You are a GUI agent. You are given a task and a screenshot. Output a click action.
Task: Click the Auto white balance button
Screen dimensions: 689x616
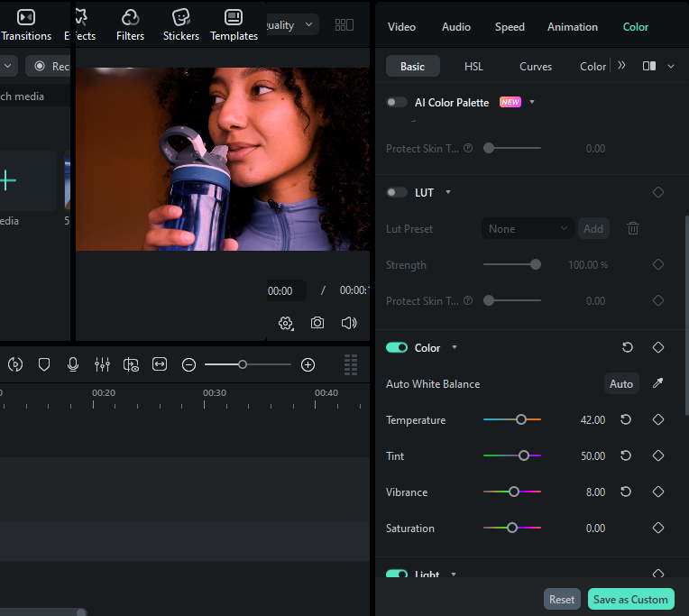click(621, 383)
